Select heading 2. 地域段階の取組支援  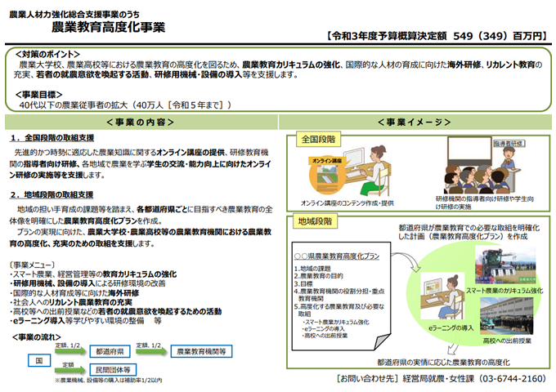tap(52, 194)
